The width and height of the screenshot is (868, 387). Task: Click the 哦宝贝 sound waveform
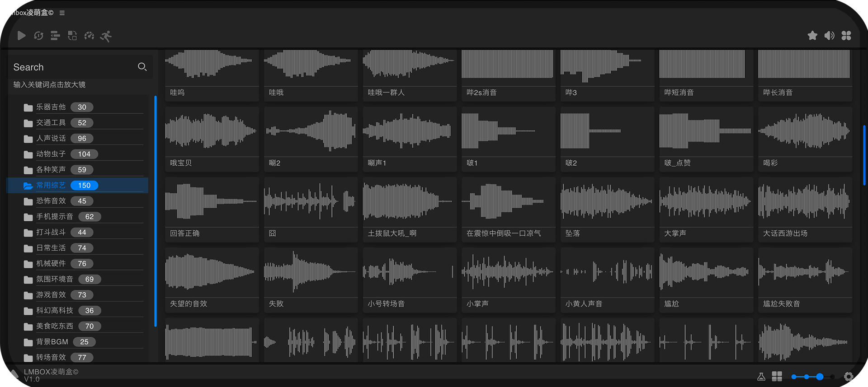pos(212,131)
